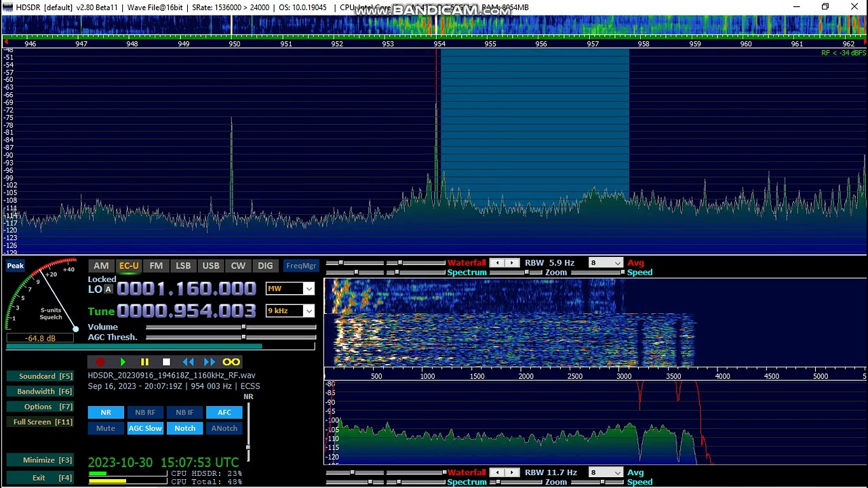Adjust upper Speed slider
Image resolution: width=868 pixels, height=488 pixels.
(597, 272)
